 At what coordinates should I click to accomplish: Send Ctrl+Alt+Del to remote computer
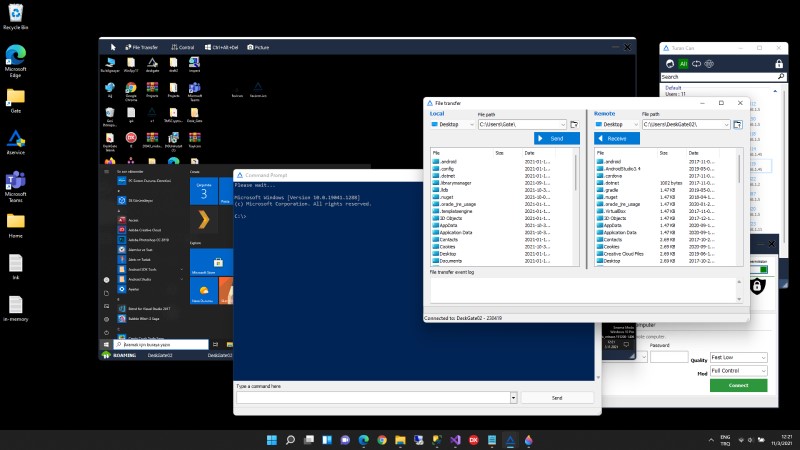tap(221, 47)
